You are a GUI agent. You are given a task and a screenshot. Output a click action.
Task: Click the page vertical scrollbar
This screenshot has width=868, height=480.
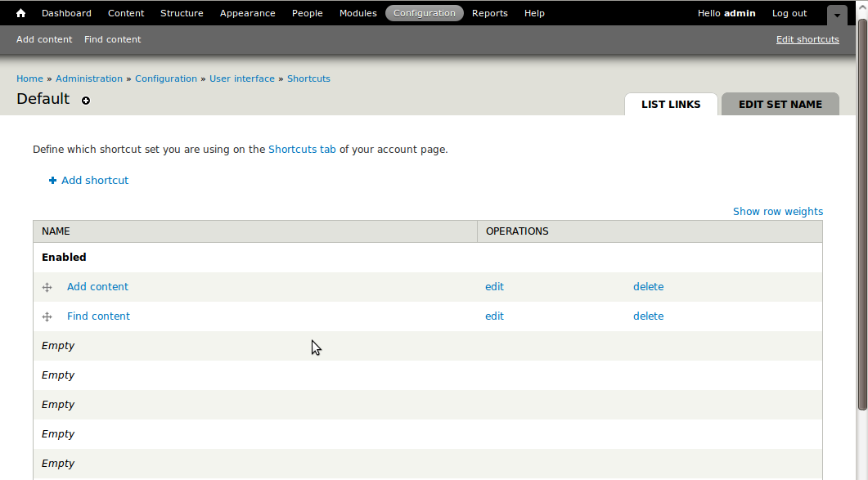(x=862, y=215)
